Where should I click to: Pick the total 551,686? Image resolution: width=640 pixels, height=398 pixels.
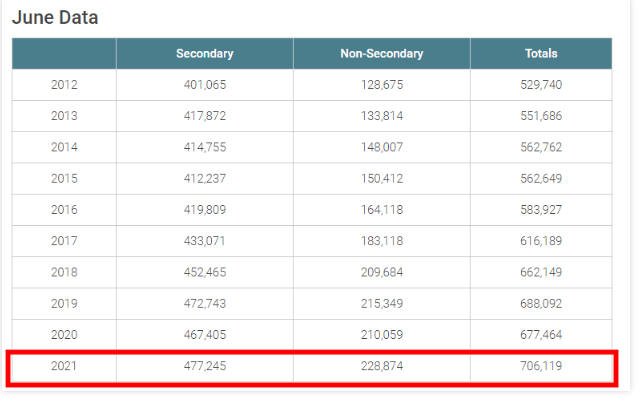[x=541, y=116]
